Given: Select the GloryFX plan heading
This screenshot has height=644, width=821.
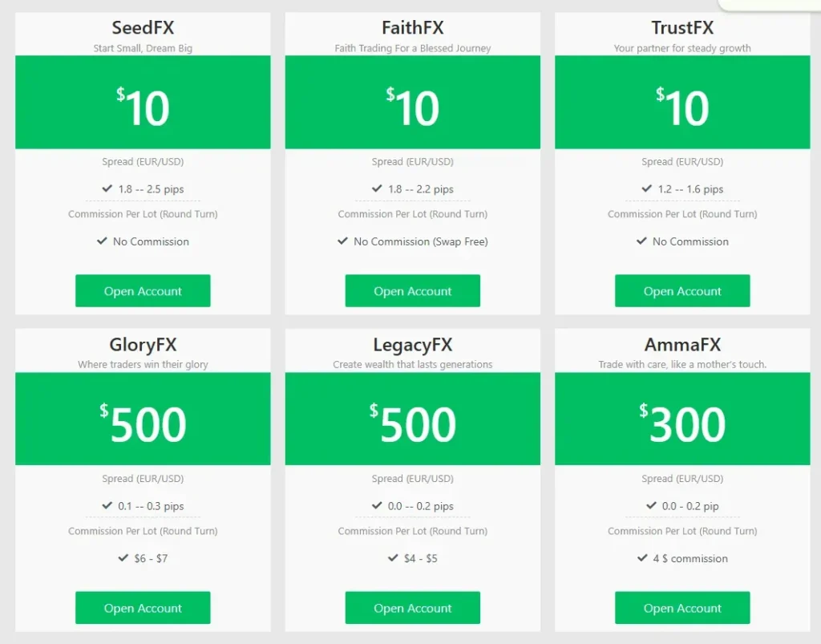Looking at the screenshot, I should 143,345.
